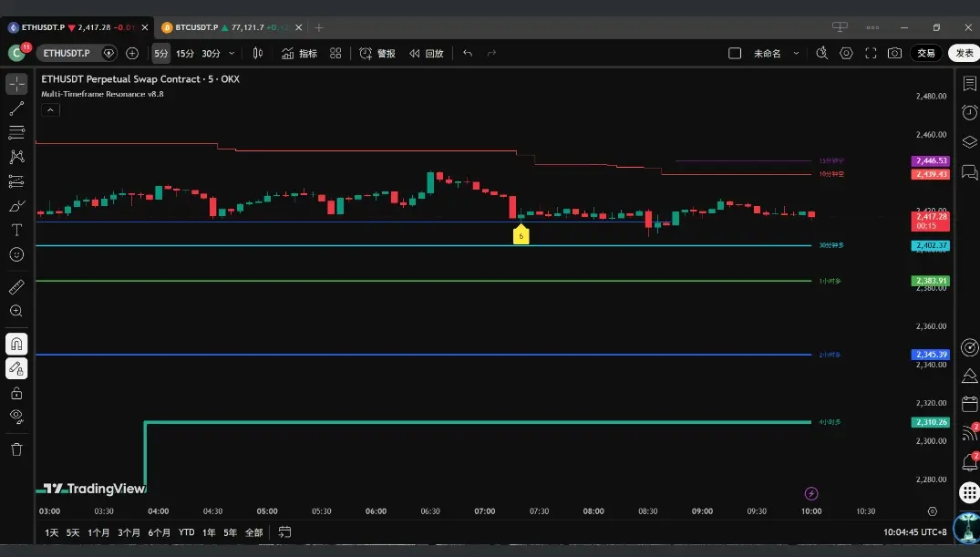This screenshot has height=557, width=980.
Task: Click the redo arrow
Action: coord(492,53)
